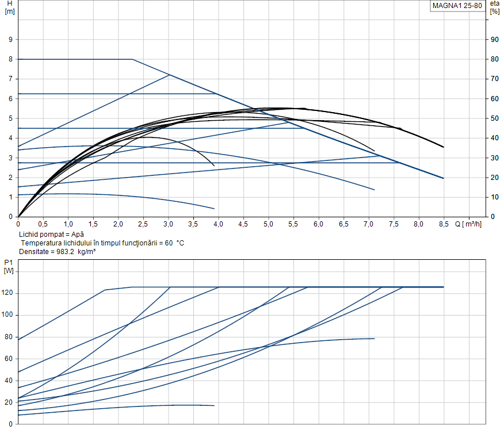Image resolution: width=504 pixels, height=434 pixels.
Task: Click the 9 tick on head axis
Action: tap(10, 40)
